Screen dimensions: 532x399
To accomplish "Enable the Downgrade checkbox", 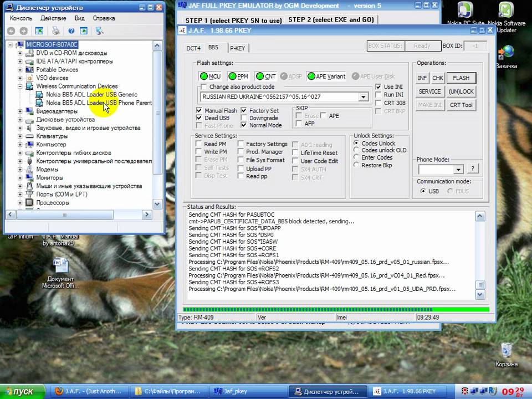I will 244,118.
